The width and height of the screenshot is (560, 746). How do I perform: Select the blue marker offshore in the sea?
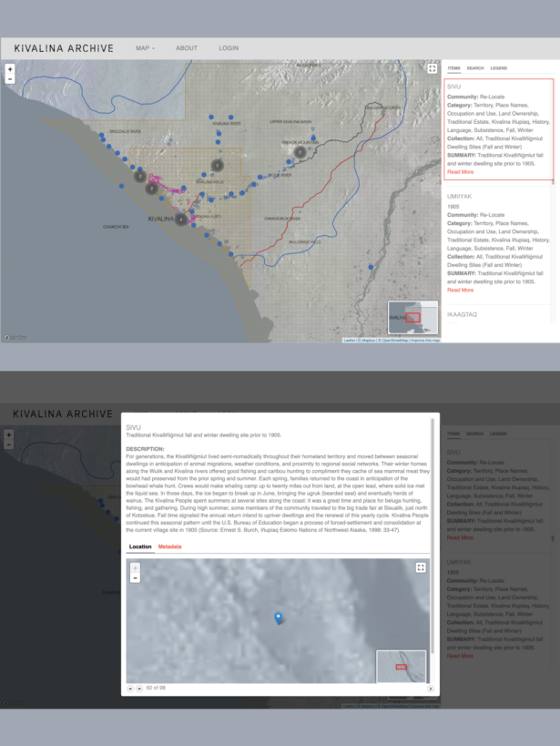121,186
